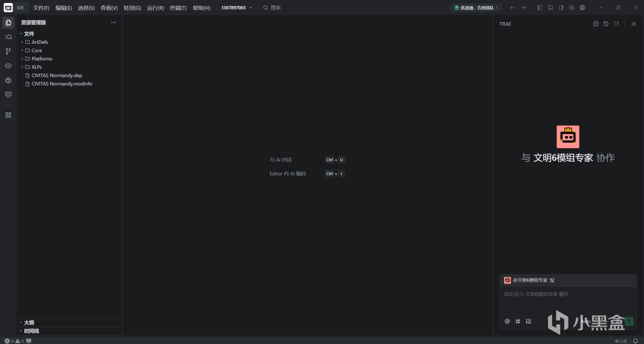The width and height of the screenshot is (644, 344).
Task: Open the Source Control branch icon
Action: click(x=8, y=51)
